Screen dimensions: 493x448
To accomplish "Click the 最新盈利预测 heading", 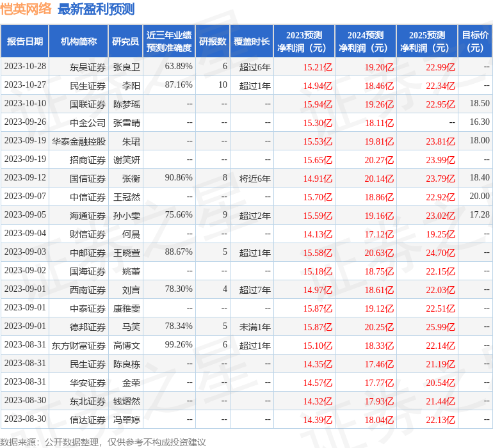I will (96, 9).
